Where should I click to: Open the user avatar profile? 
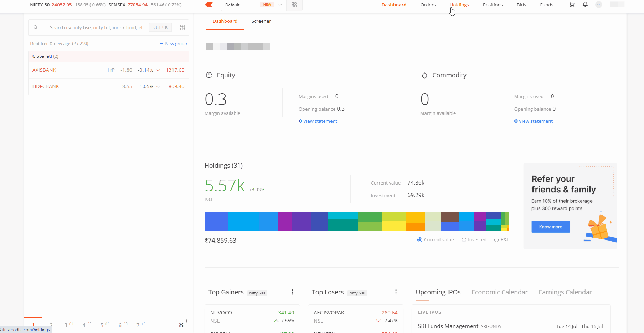(598, 5)
